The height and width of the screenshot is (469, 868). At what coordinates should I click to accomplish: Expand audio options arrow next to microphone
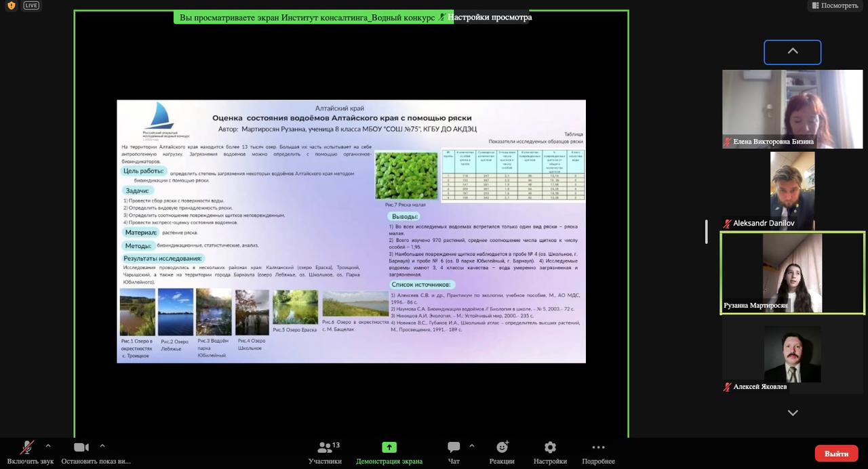[48, 446]
